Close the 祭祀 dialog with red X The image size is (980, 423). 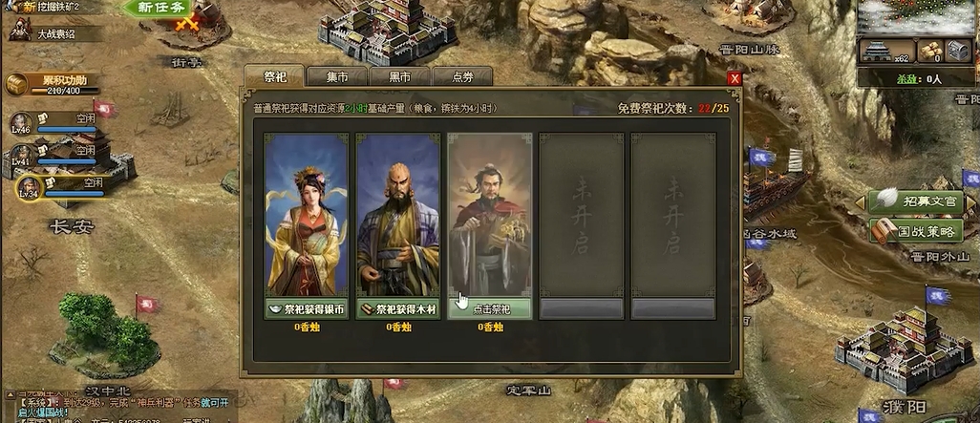[735, 78]
